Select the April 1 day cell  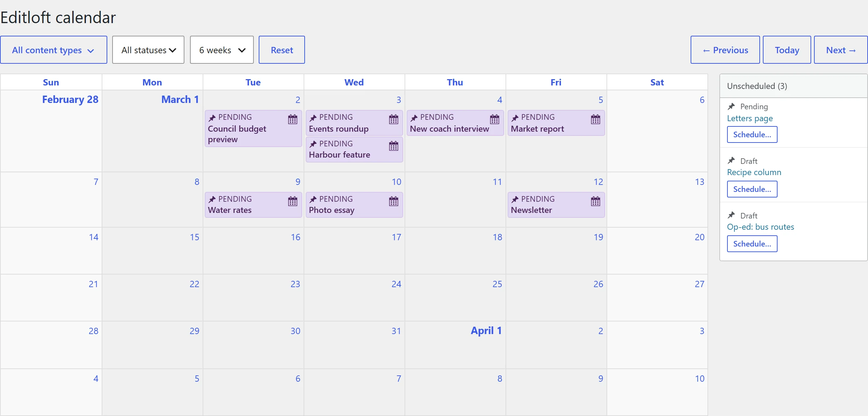tap(455, 345)
